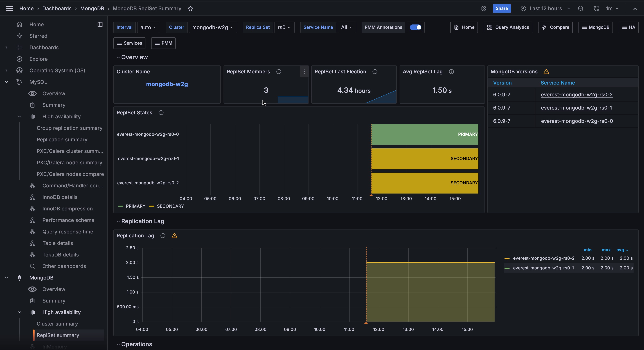Viewport: 644px width, 350px height.
Task: Click the Home house icon in sidebar
Action: coord(19,24)
